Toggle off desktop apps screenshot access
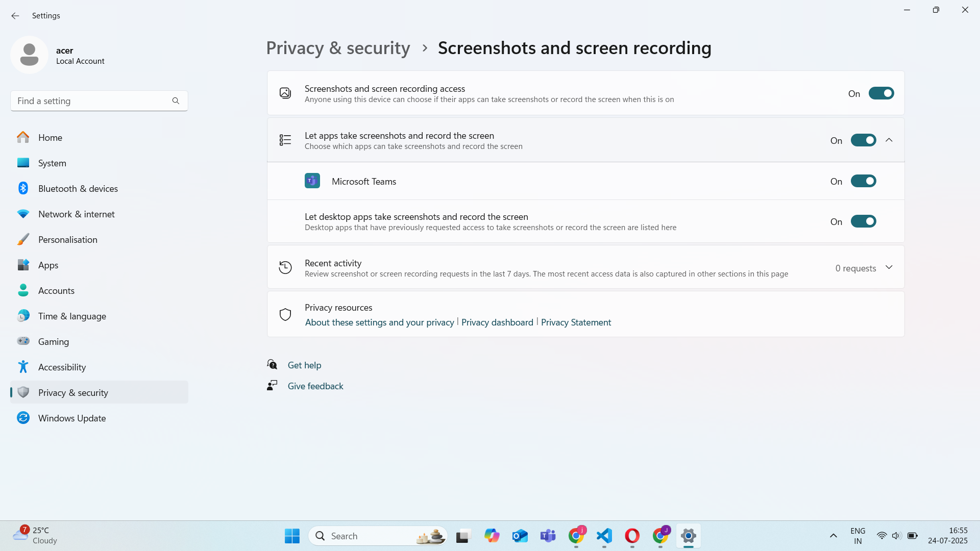This screenshot has width=980, height=551. 863,221
